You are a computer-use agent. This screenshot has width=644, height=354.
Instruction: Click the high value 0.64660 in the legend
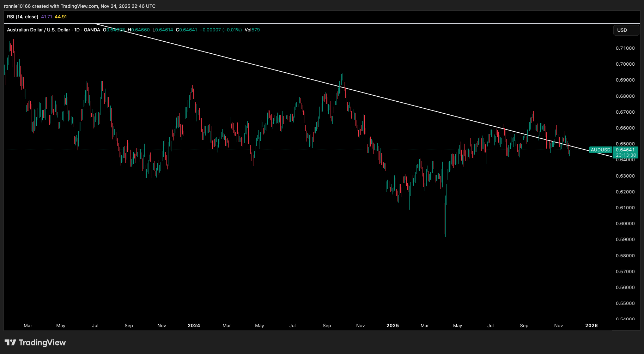(x=139, y=30)
